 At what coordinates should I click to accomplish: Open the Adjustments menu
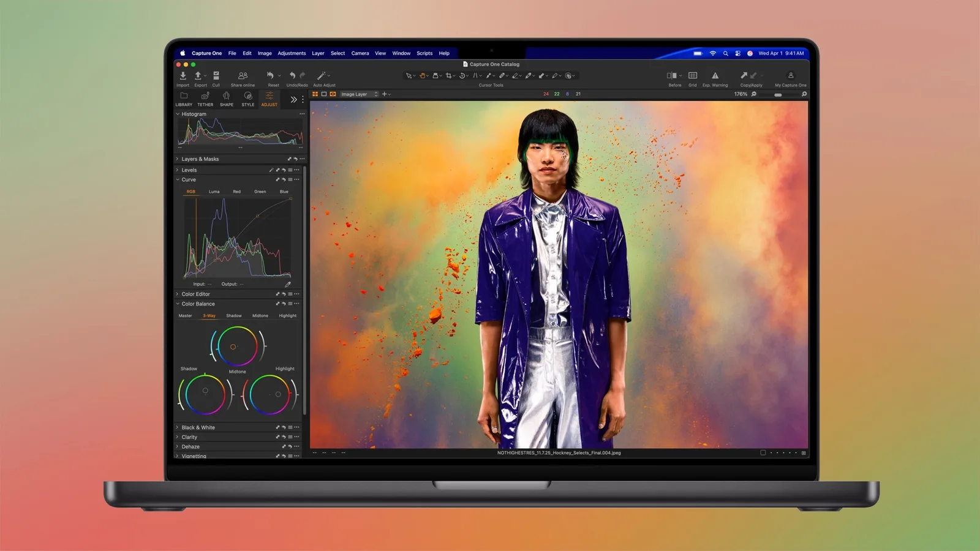[x=292, y=53]
